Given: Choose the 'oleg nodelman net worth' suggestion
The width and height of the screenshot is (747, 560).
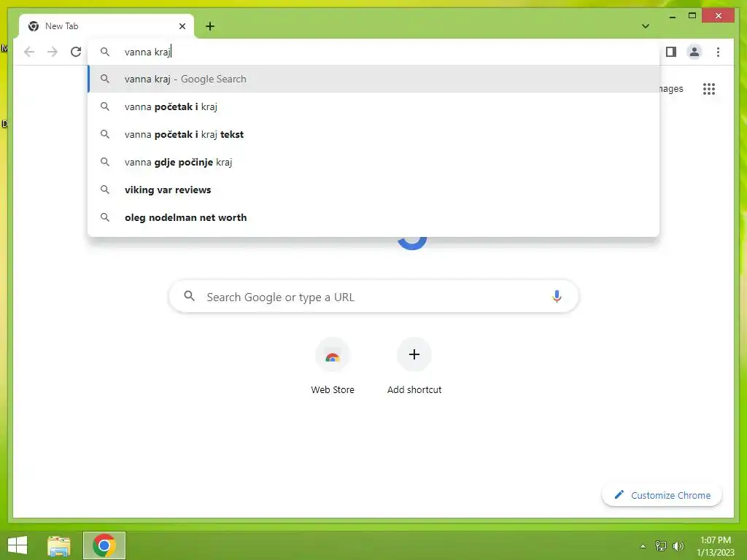Looking at the screenshot, I should [x=374, y=217].
